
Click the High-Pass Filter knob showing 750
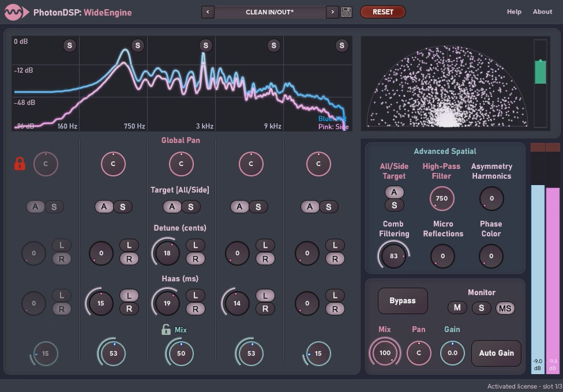pyautogui.click(x=442, y=198)
